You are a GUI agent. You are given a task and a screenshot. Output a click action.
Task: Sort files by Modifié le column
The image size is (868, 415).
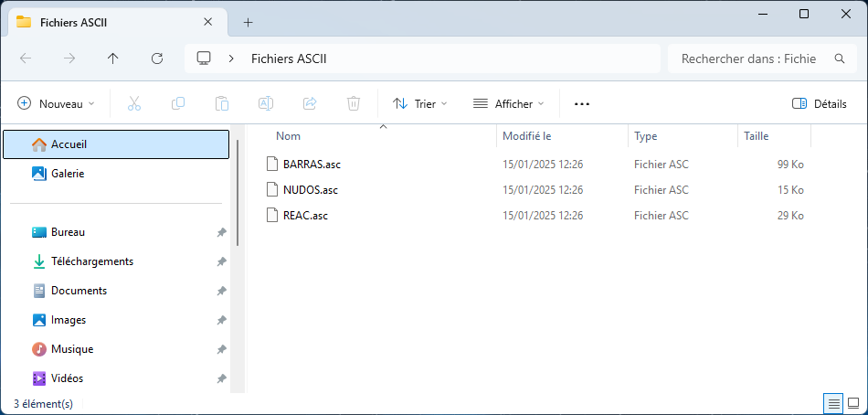[x=526, y=136]
